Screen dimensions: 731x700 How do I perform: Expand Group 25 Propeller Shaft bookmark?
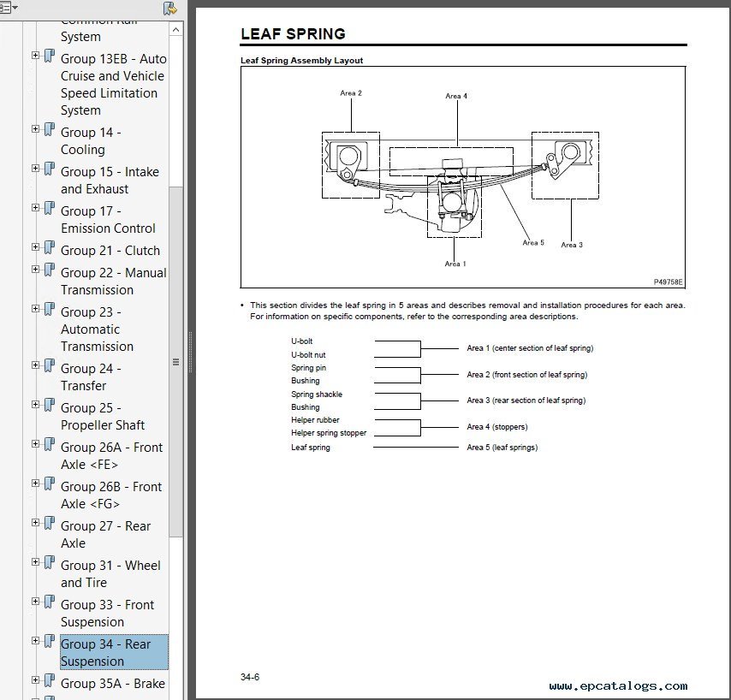click(35, 405)
